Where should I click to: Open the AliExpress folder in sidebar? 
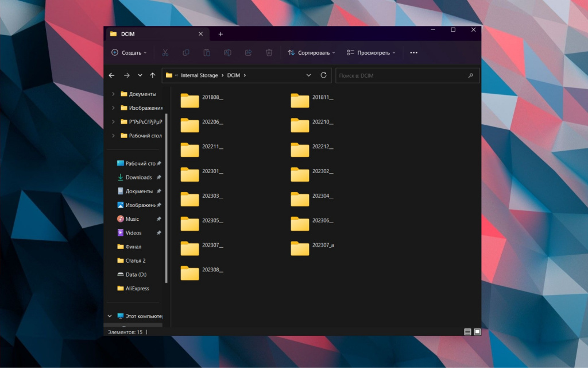(x=133, y=289)
